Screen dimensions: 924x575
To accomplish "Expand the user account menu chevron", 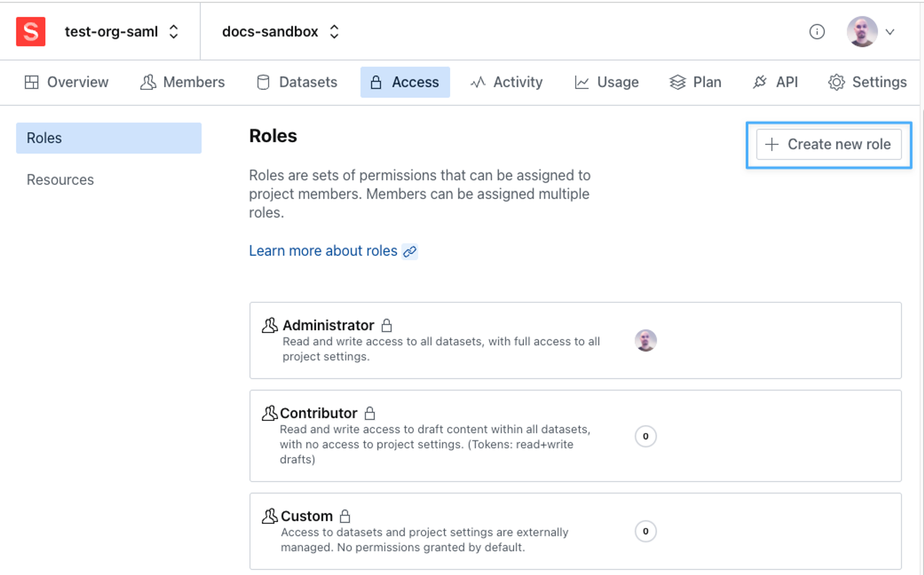I will pos(890,32).
